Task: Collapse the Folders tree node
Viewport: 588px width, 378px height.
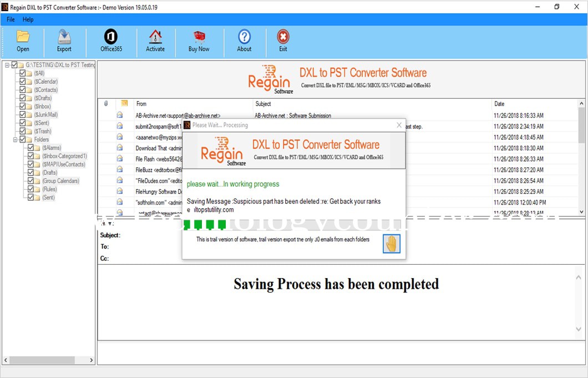Action: click(16, 140)
